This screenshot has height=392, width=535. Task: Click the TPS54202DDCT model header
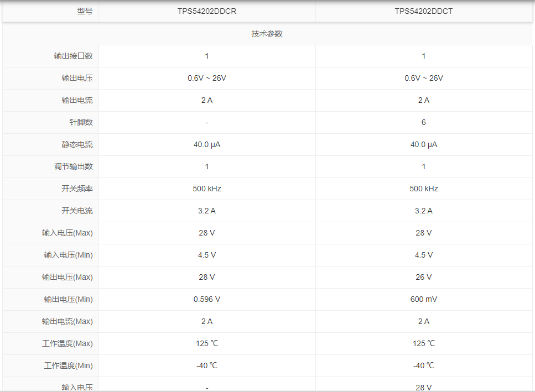coord(423,11)
